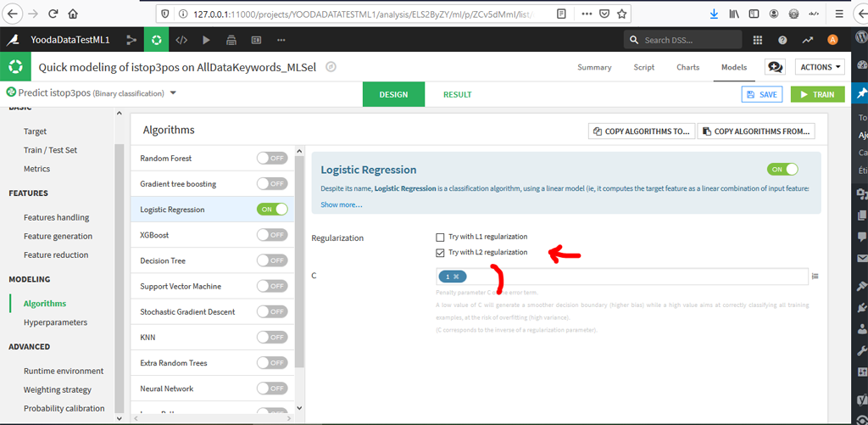Bookmark this page with the star icon

pyautogui.click(x=621, y=14)
